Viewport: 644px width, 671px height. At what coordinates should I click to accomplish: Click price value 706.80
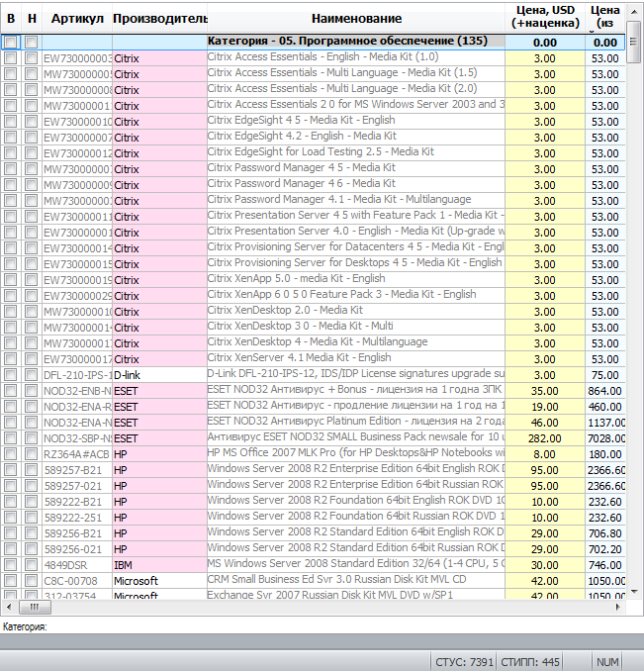click(x=605, y=533)
